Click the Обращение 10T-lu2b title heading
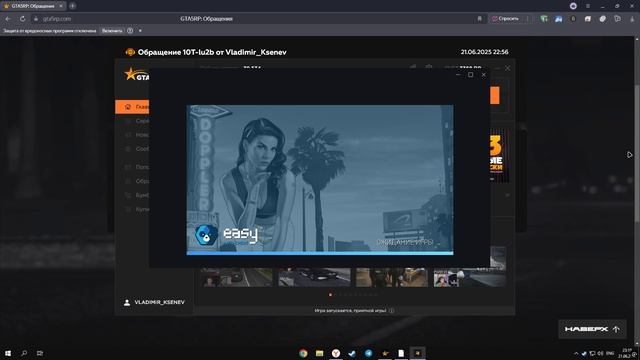Viewport: 640px width, 360px height. [212, 52]
